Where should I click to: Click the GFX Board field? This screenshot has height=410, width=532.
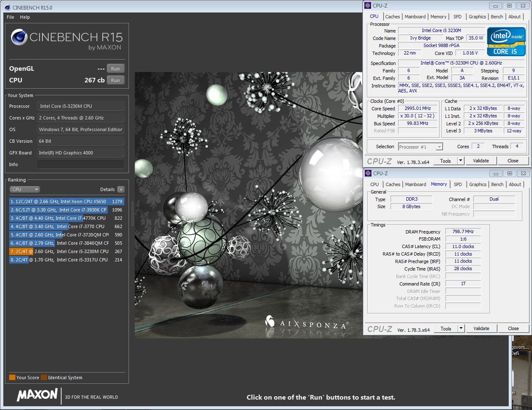81,153
